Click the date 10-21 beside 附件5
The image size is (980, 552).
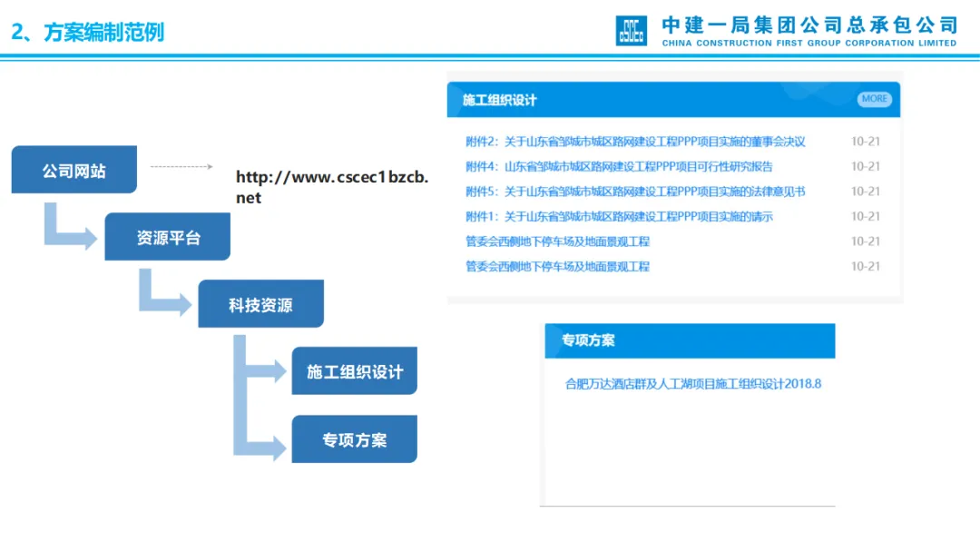(866, 192)
